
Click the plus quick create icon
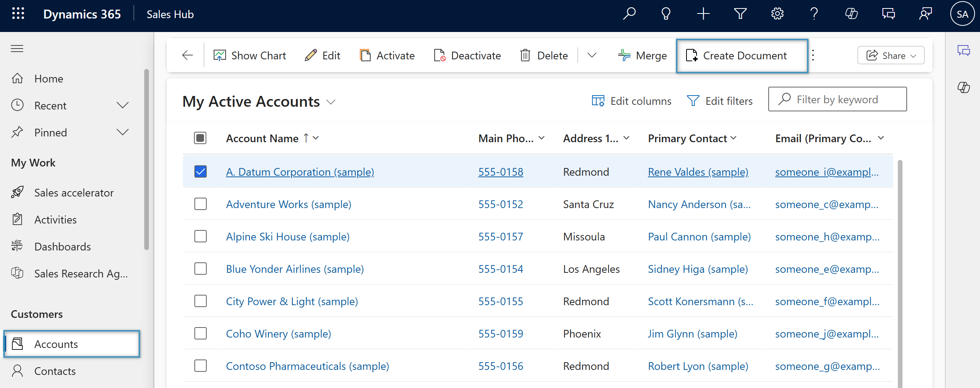[703, 14]
